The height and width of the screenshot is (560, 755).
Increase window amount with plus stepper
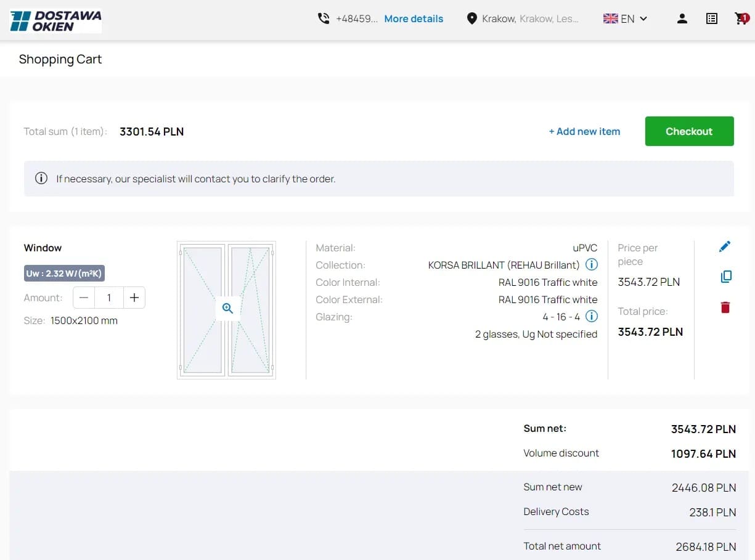pyautogui.click(x=134, y=297)
